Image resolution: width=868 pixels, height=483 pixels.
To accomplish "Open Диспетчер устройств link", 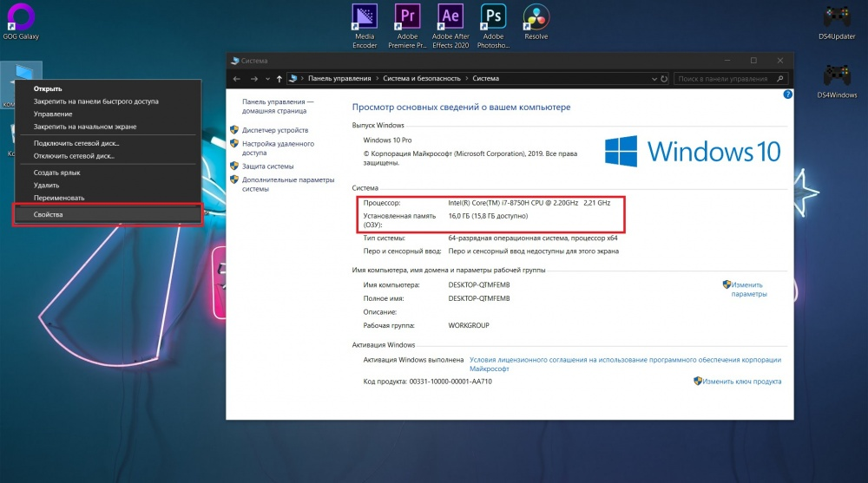I will (x=274, y=130).
